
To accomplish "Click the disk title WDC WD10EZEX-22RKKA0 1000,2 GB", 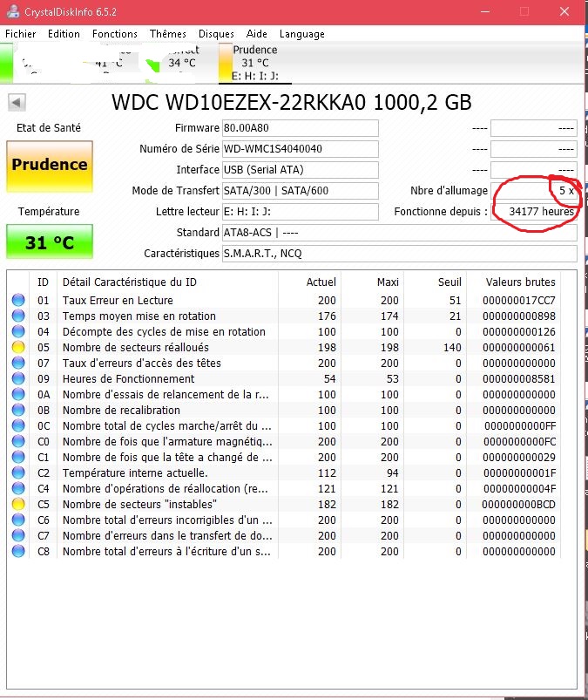I will coord(291,102).
